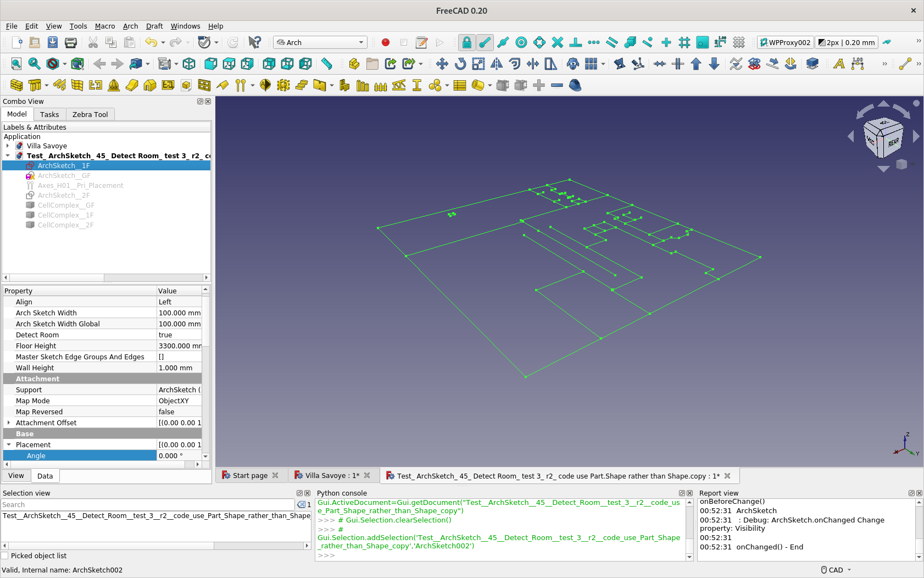
Task: Select the Arch Wall brick tool
Action: click(16, 85)
